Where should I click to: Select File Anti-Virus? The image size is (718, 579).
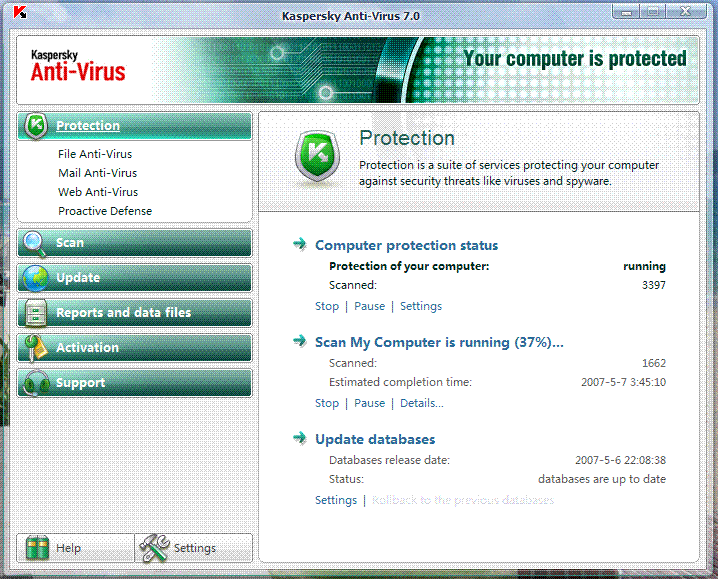pyautogui.click(x=95, y=154)
